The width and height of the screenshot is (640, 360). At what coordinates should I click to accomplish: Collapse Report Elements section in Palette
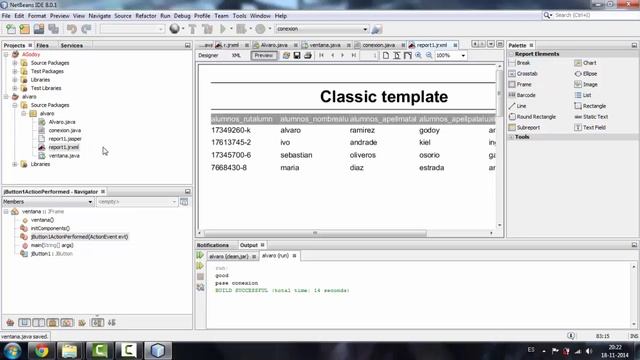(511, 54)
